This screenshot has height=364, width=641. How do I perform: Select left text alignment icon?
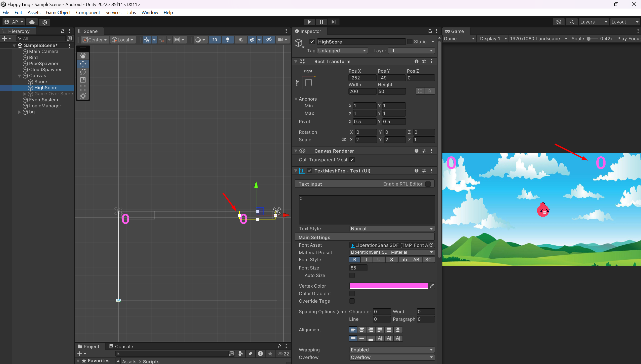(353, 330)
